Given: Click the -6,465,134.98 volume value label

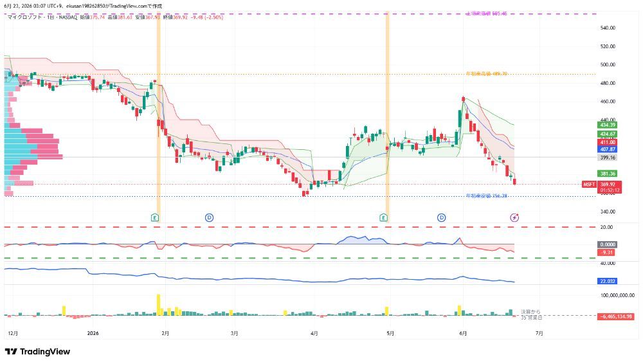Looking at the screenshot, I should (x=615, y=316).
